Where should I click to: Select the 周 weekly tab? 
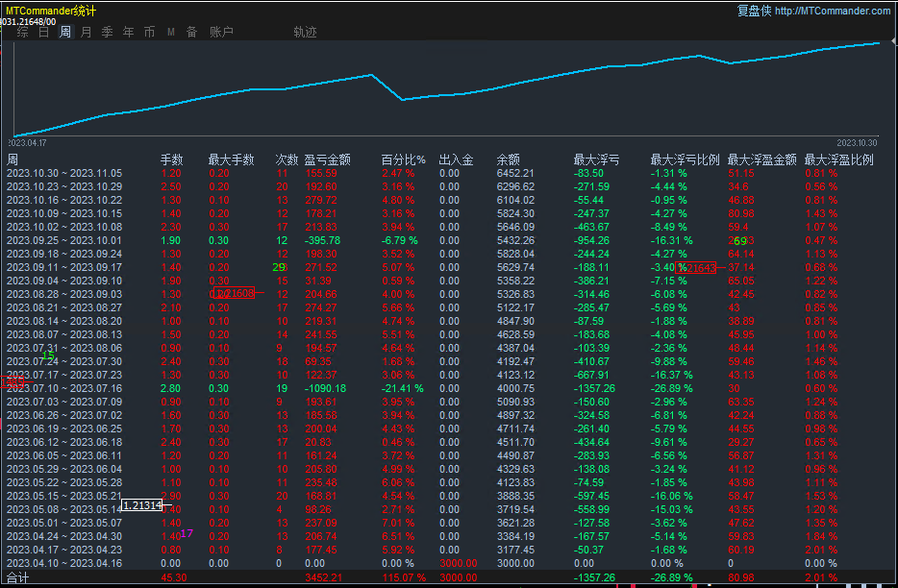pyautogui.click(x=65, y=32)
